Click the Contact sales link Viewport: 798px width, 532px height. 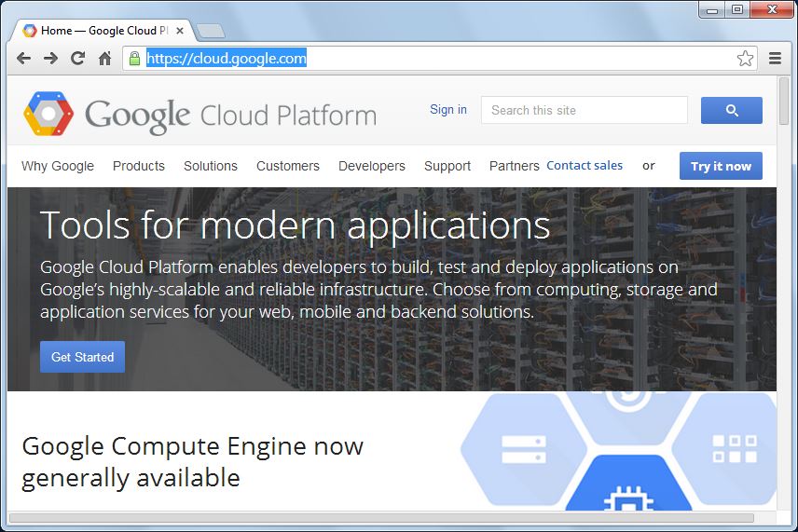(x=585, y=166)
